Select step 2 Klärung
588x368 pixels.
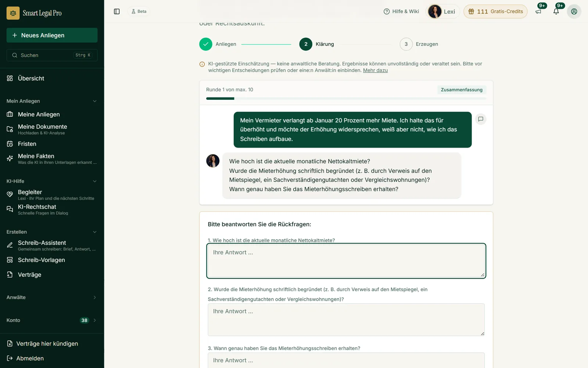tap(317, 44)
